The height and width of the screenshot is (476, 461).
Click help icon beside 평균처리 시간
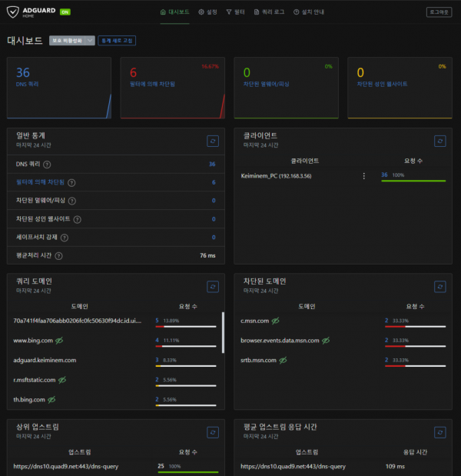point(58,256)
